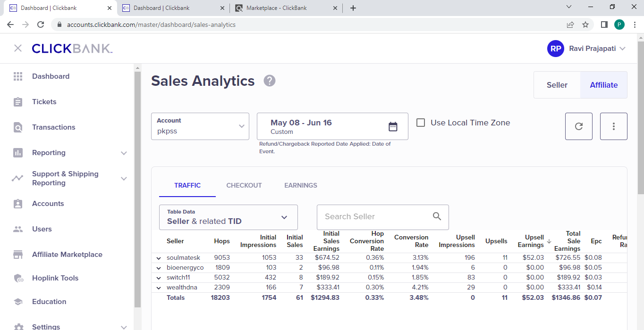644x330 pixels.
Task: Refresh the sales analytics data
Action: coord(579,126)
